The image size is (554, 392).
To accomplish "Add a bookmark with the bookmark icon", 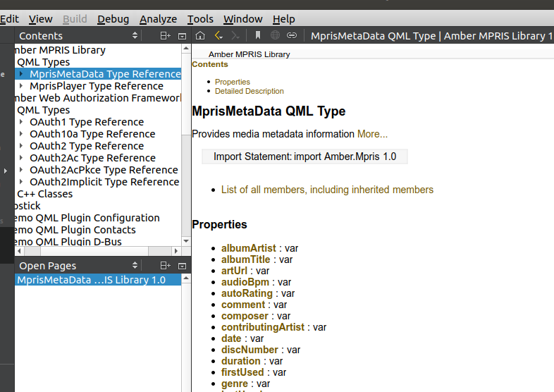I will click(x=258, y=35).
